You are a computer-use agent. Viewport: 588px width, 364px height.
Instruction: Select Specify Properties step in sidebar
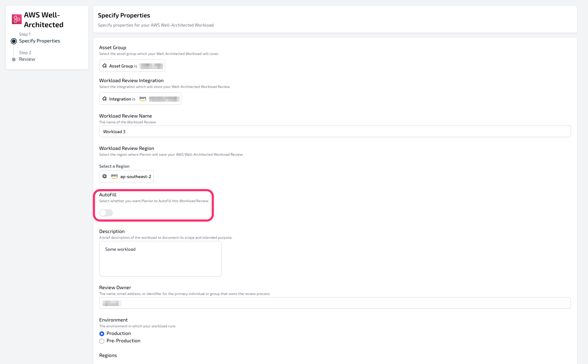click(39, 41)
